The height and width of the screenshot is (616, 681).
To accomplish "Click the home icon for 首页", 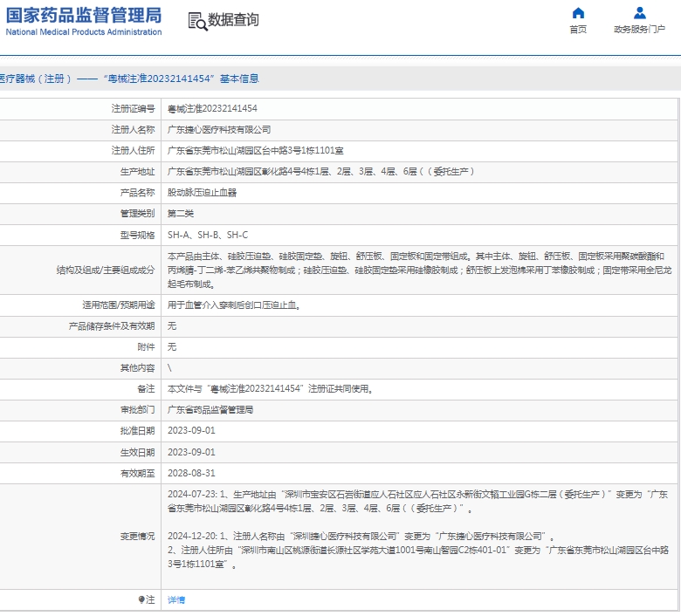I will (578, 13).
